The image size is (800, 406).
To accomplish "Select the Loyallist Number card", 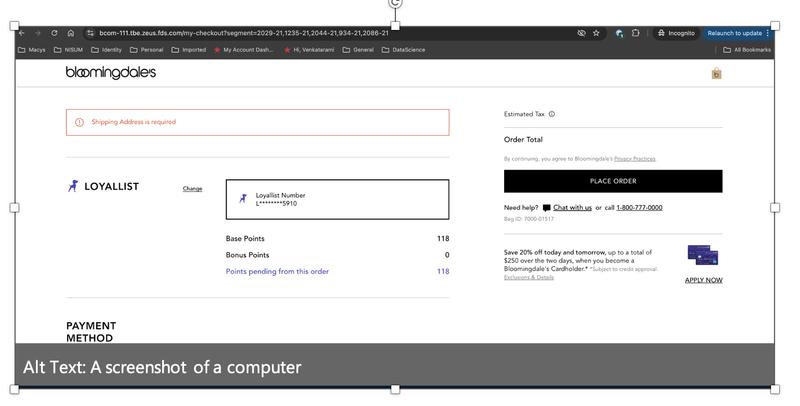I will (337, 199).
